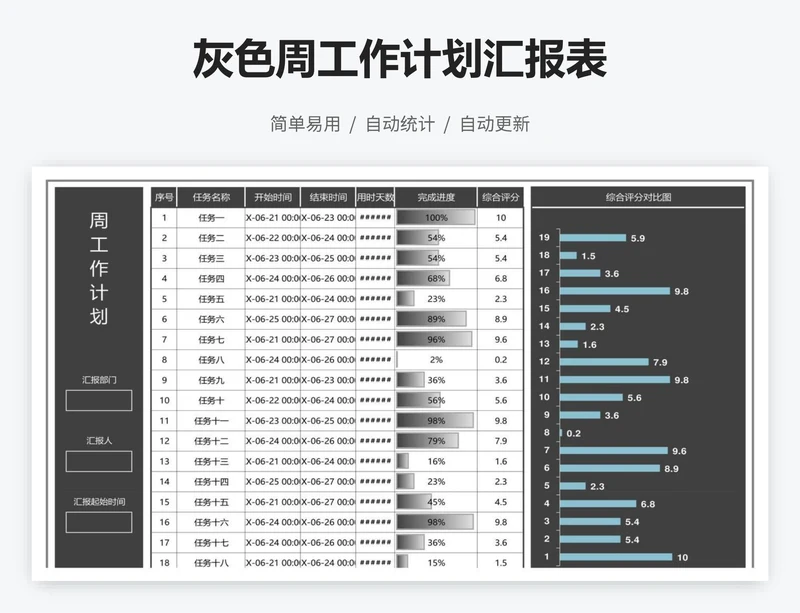Image resolution: width=800 pixels, height=613 pixels.
Task: Click the 89% progress bar of 任务六
Action: (431, 319)
